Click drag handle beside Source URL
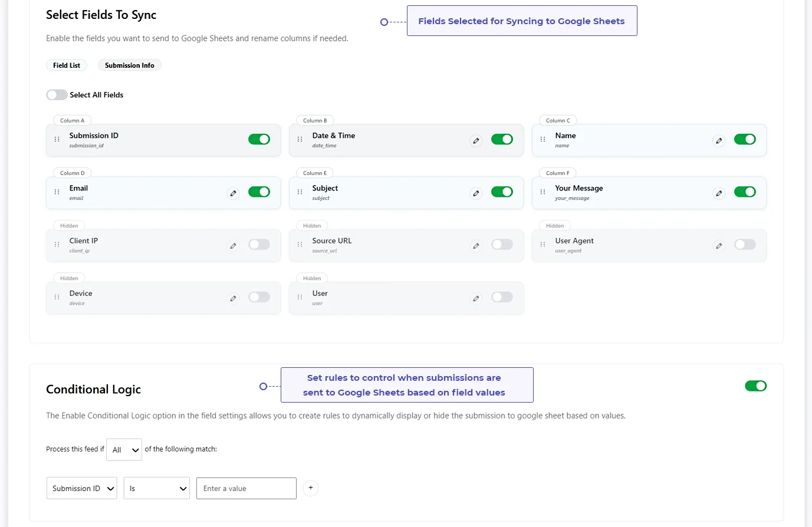This screenshot has width=812, height=527. point(300,244)
